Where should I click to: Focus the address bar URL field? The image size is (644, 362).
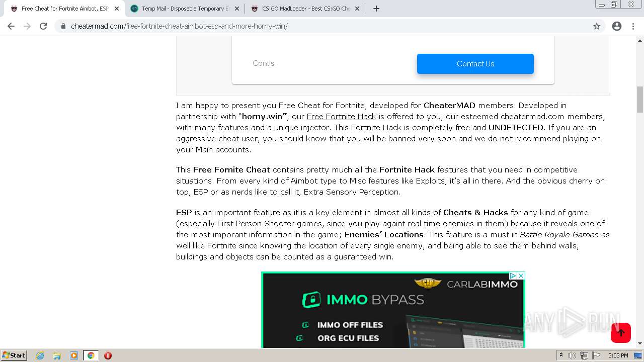[x=330, y=26]
